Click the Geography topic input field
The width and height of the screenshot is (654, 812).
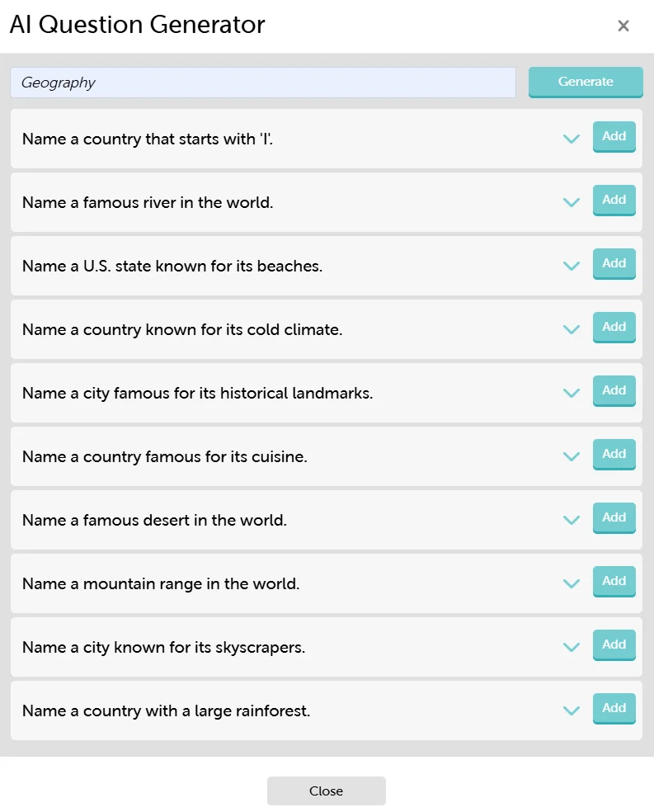[x=262, y=82]
